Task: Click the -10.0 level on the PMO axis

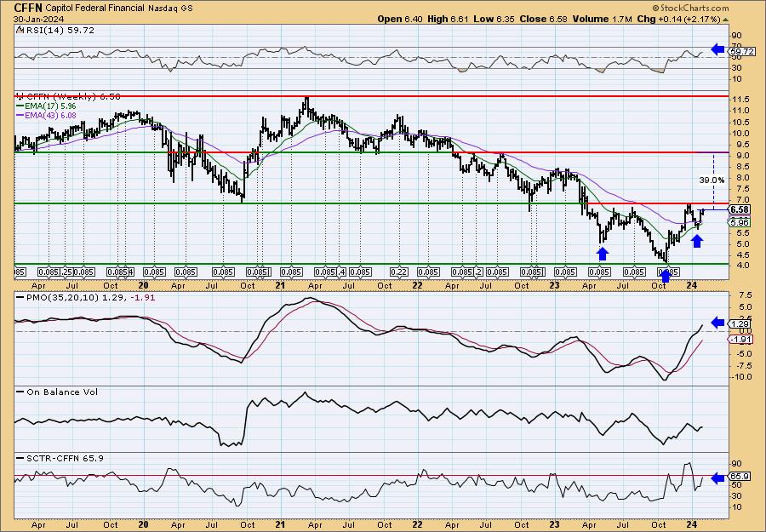Action: point(741,377)
